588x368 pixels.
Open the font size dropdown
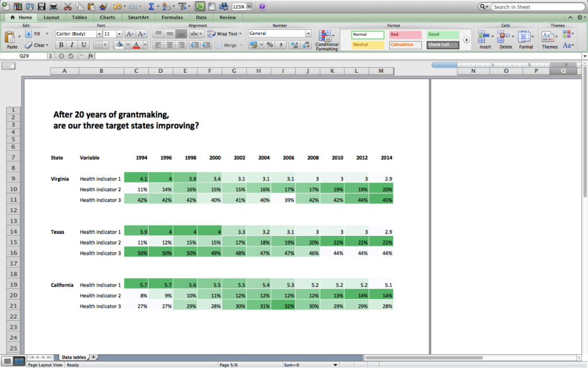[x=119, y=34]
